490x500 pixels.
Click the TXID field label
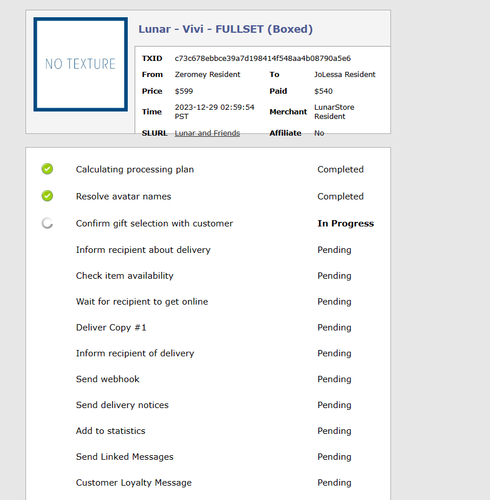click(x=152, y=58)
